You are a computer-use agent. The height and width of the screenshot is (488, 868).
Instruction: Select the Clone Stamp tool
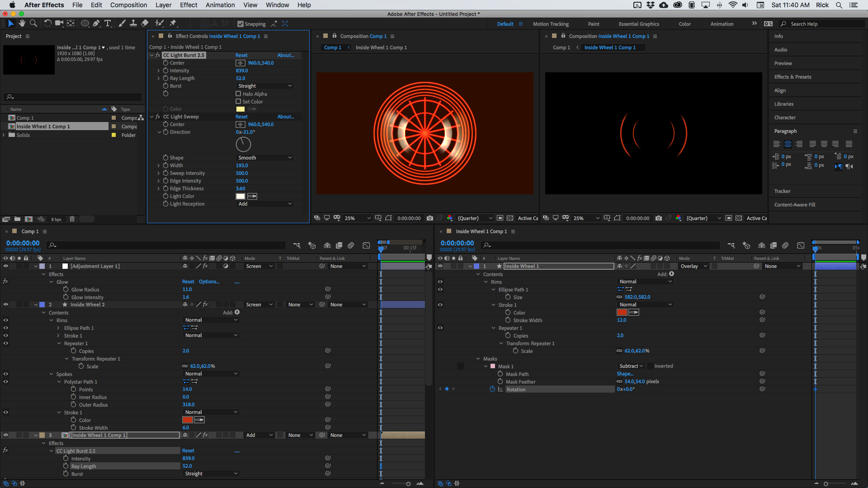pos(133,23)
